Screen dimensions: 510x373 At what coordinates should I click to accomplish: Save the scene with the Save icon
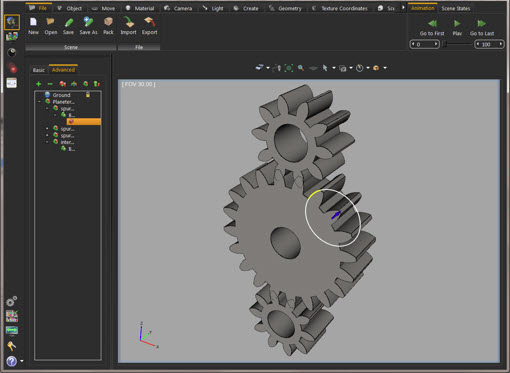(68, 22)
